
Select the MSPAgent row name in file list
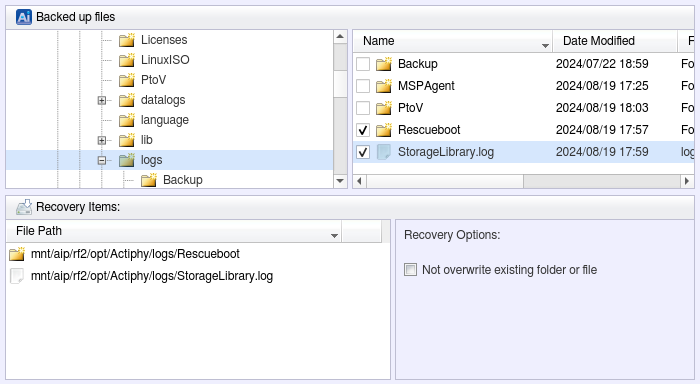426,86
